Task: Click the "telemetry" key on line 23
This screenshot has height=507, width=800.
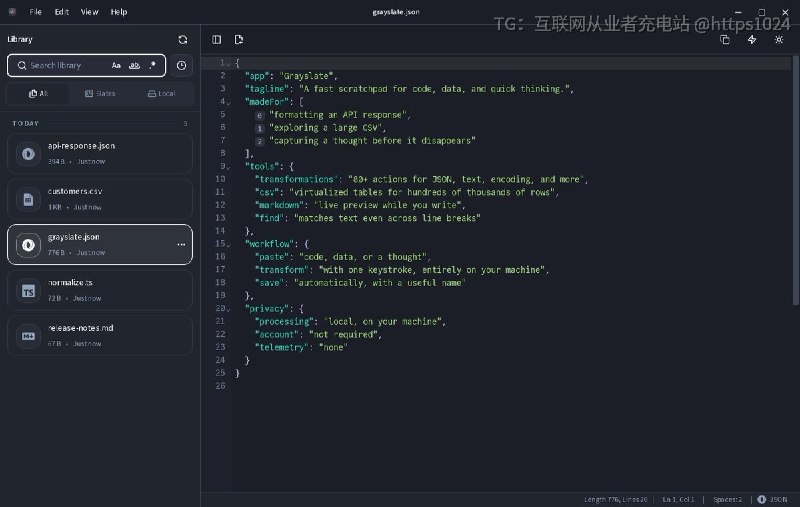Action: click(x=282, y=347)
